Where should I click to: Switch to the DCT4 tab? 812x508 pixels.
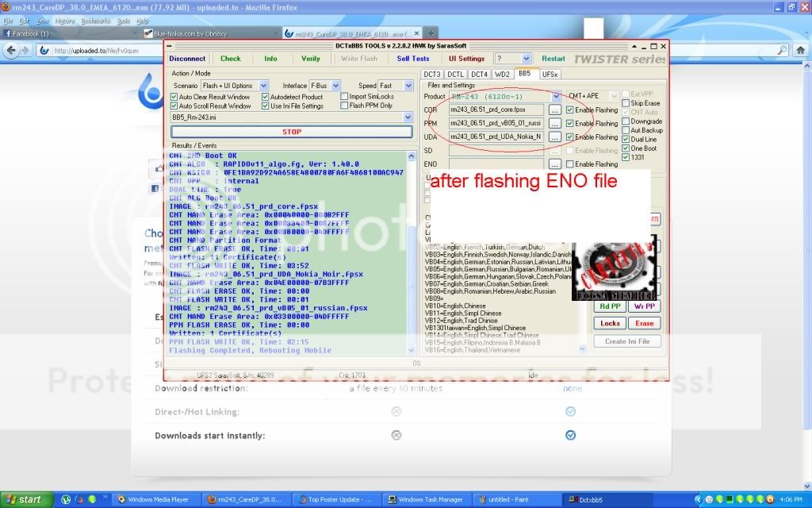point(479,74)
